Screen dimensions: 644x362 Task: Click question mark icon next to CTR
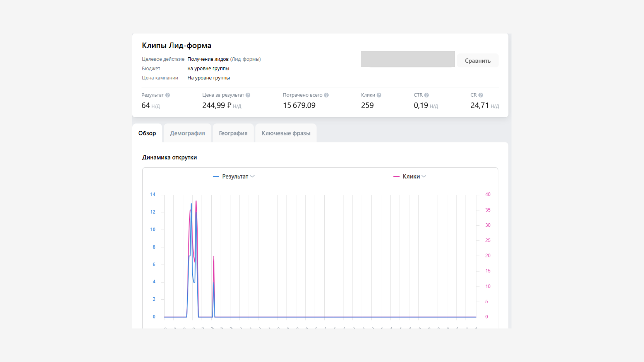427,95
